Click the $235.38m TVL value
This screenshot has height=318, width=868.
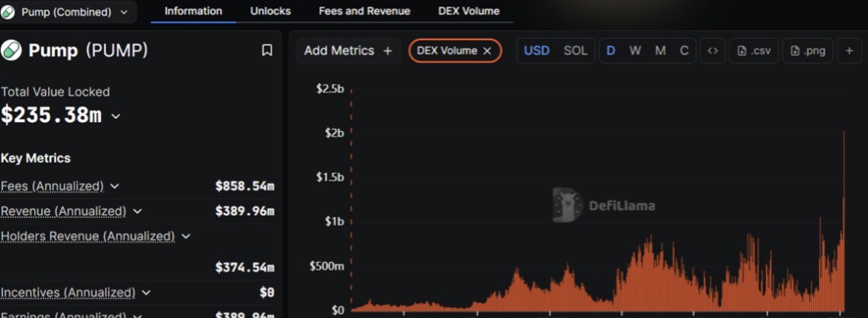pyautogui.click(x=51, y=115)
